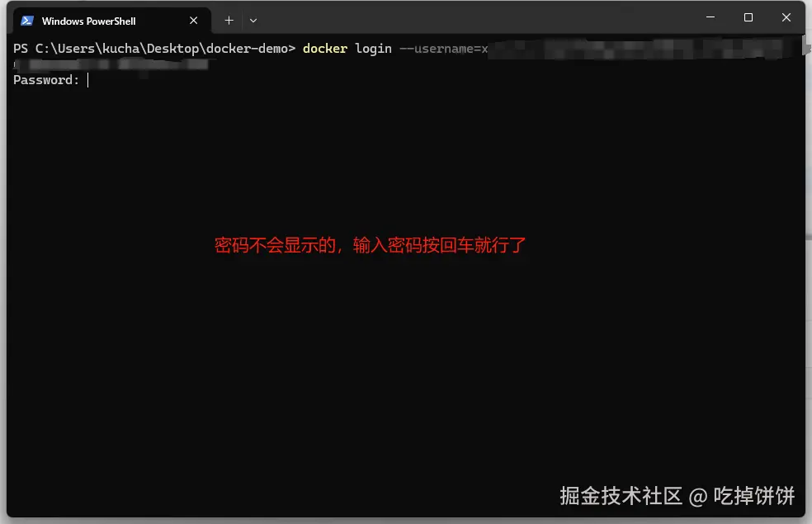This screenshot has width=812, height=524.
Task: Maximize the PowerShell window
Action: (x=748, y=17)
